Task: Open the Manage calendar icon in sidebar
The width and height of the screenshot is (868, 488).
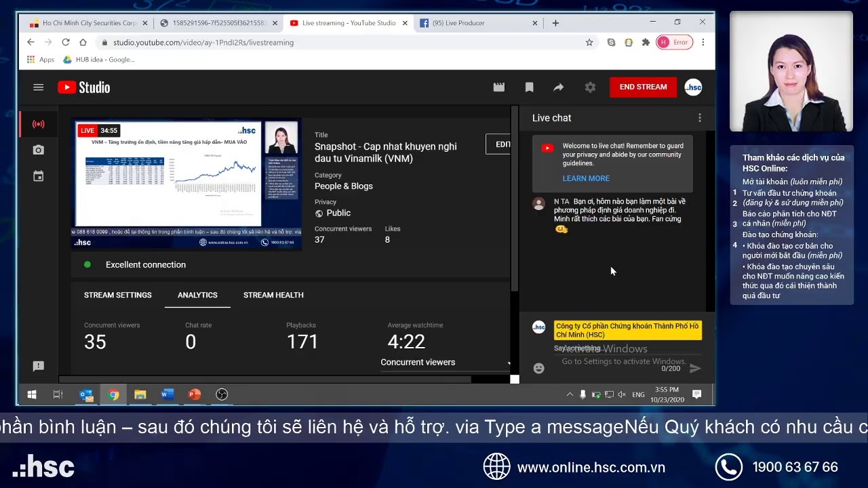Action: tap(39, 176)
